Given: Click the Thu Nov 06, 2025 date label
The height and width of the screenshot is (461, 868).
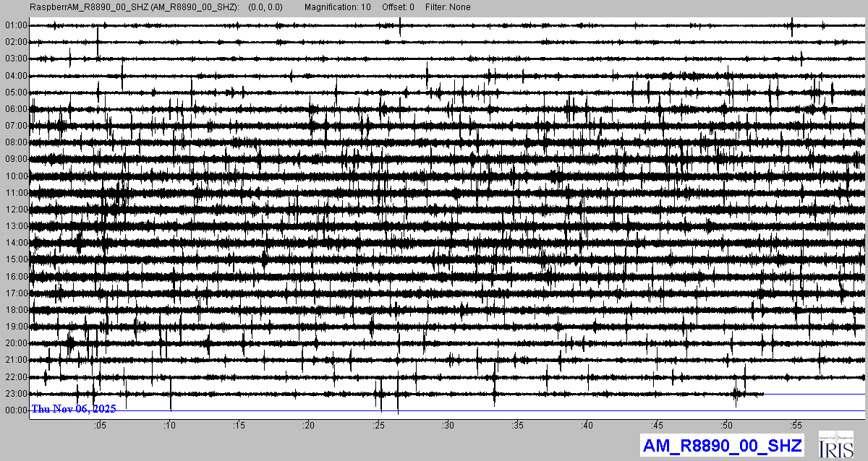Looking at the screenshot, I should (73, 409).
